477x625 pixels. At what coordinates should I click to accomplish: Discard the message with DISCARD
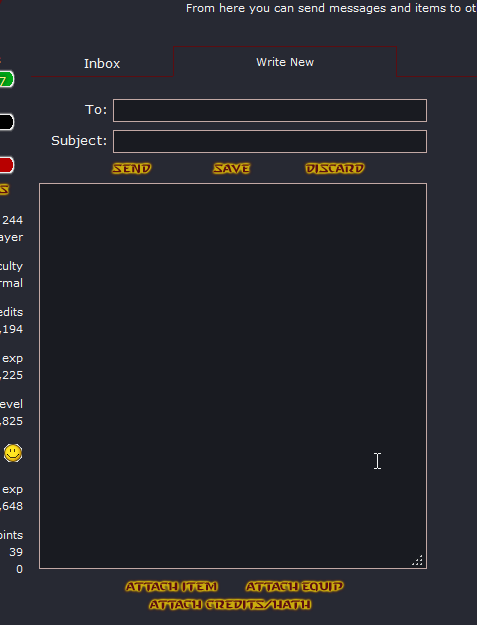pos(335,169)
